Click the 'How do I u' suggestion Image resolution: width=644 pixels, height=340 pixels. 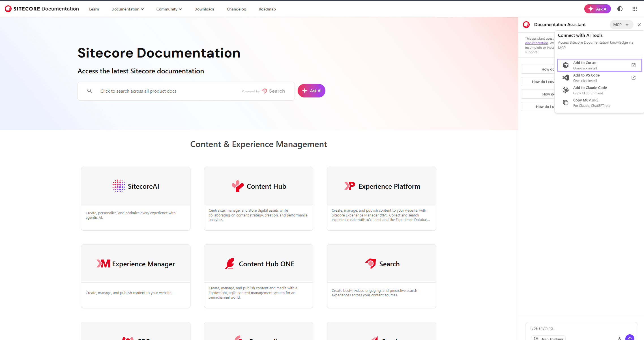[538, 107]
